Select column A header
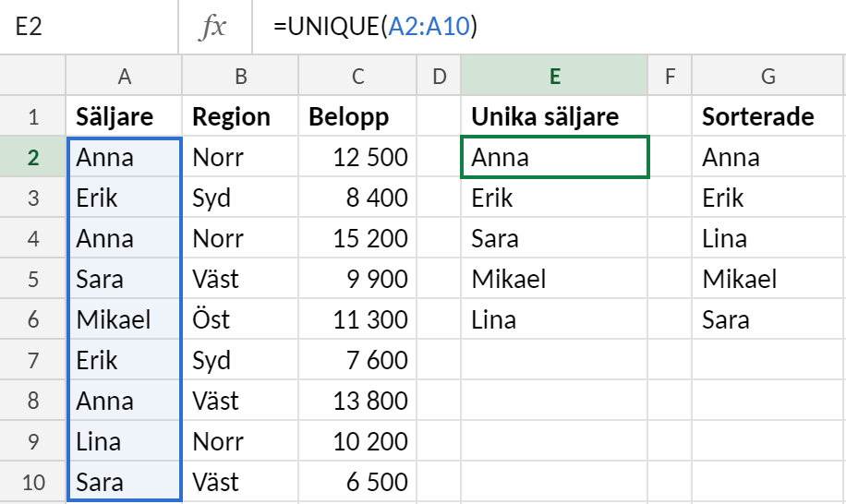Screen dimensions: 846x504 124,76
